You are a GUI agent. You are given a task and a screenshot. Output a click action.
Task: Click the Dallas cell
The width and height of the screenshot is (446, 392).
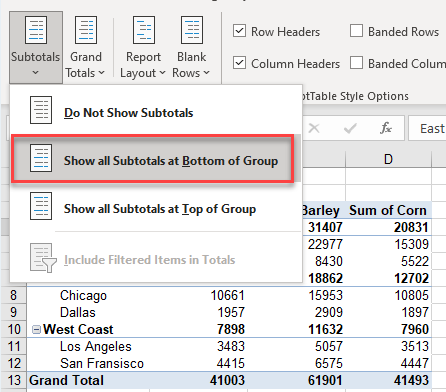[78, 312]
